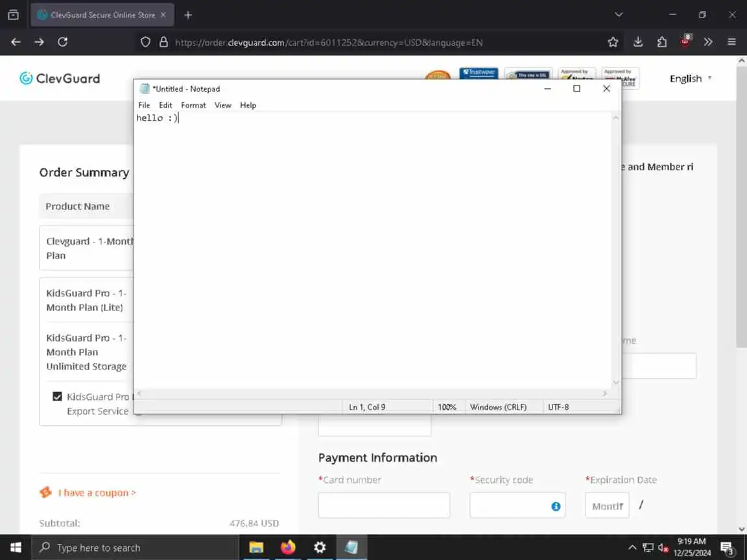Reload the ClevGuard page
This screenshot has height=560, width=747.
pos(62,42)
